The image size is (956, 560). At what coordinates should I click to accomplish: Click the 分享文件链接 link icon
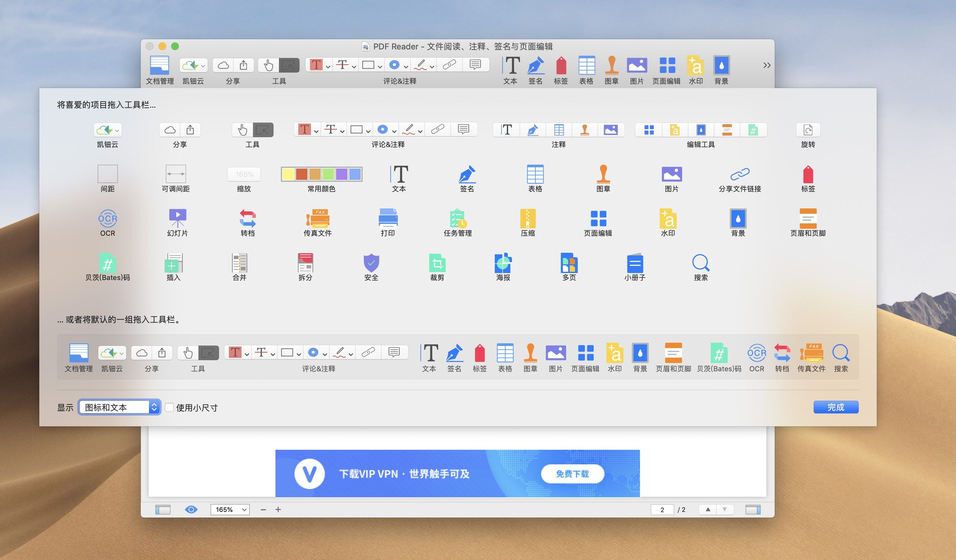[x=740, y=175]
